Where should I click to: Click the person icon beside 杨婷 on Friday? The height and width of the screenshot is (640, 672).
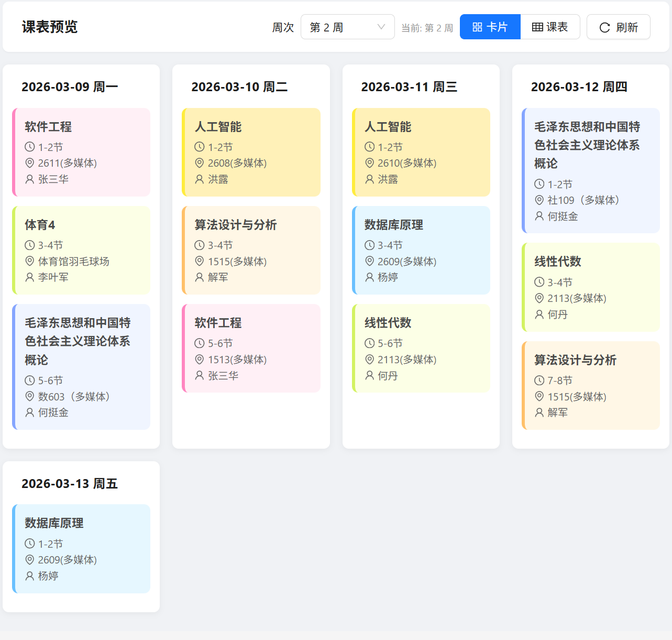tap(29, 576)
